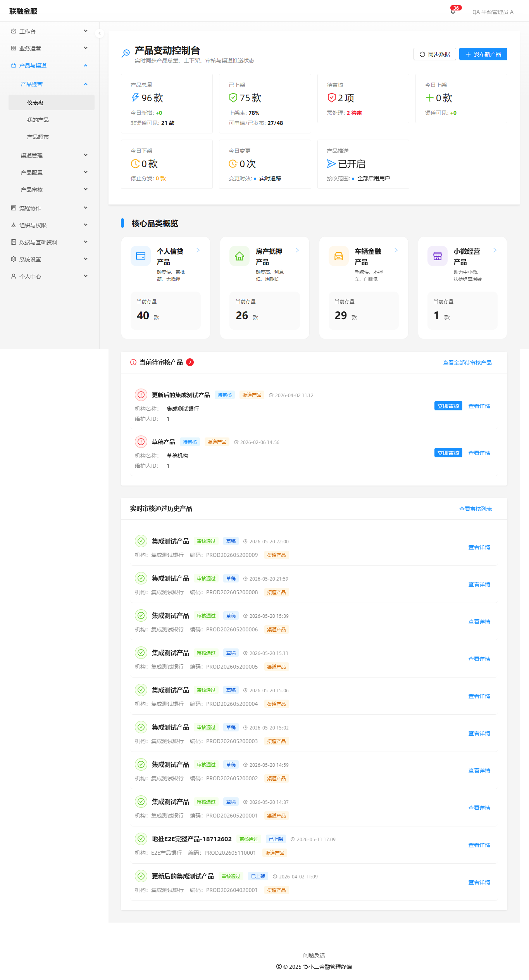Open the 问题反馈 footer link

(x=314, y=955)
